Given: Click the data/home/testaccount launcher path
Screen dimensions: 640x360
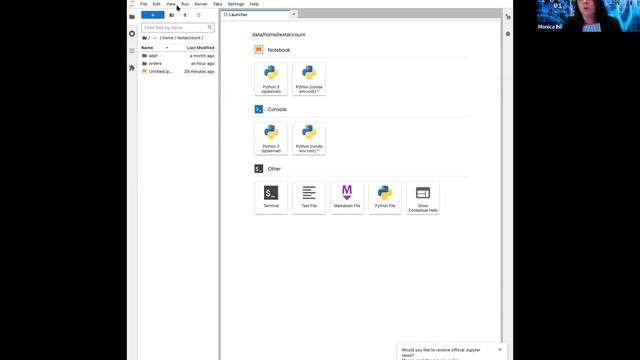Looking at the screenshot, I should [x=278, y=35].
